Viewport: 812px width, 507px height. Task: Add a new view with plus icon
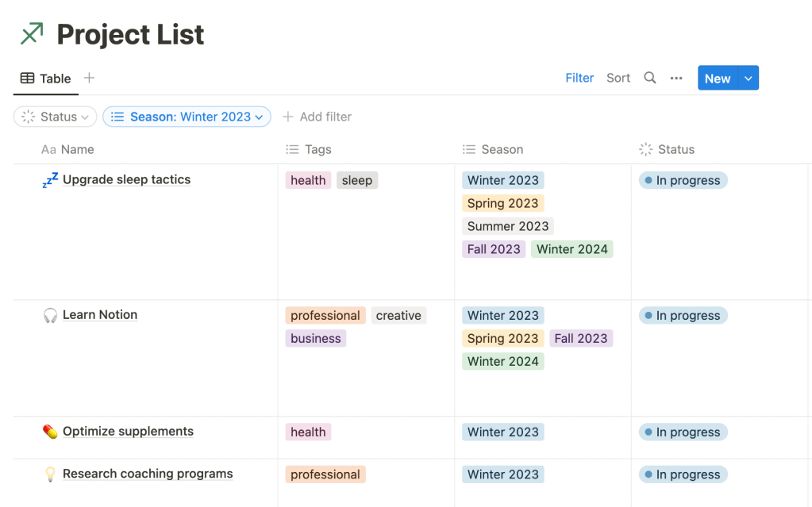click(89, 78)
